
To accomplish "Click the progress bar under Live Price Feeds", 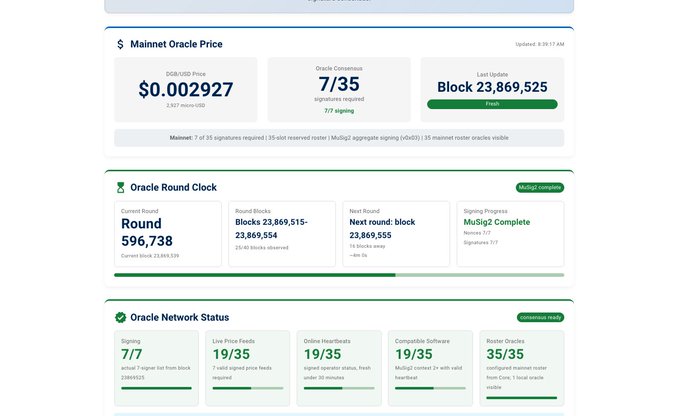I will coord(248,388).
